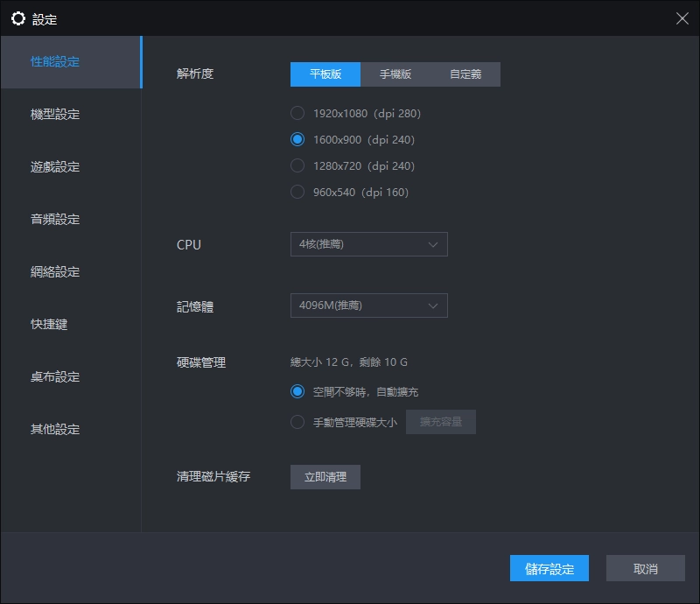This screenshot has width=700, height=604.
Task: Choose the 960x540 resolution option
Action: click(297, 192)
